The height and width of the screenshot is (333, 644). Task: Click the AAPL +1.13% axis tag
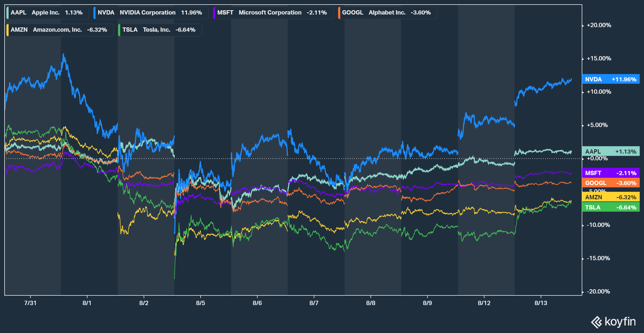(611, 151)
